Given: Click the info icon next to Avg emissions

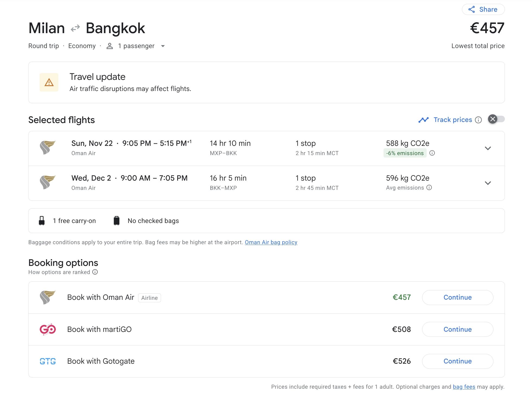Looking at the screenshot, I should coord(429,187).
